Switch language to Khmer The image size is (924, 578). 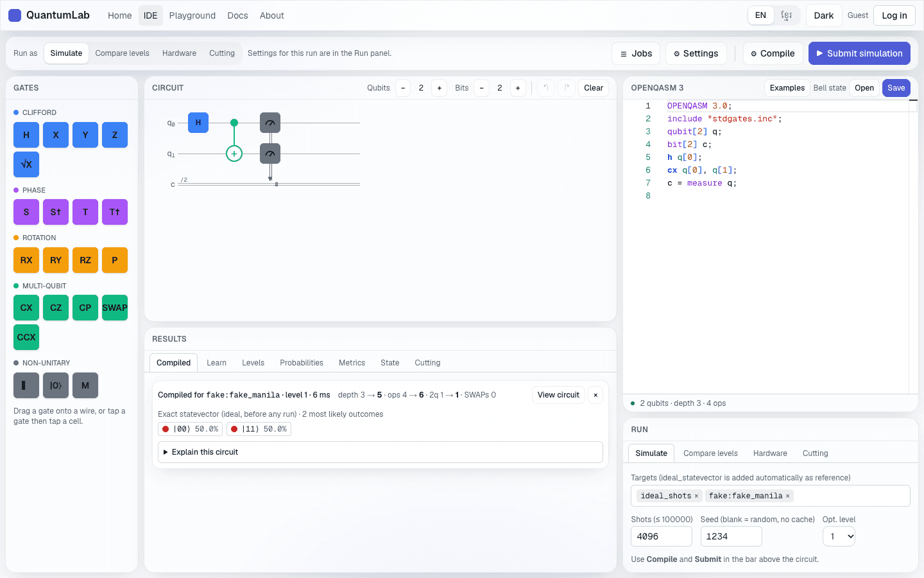786,15
